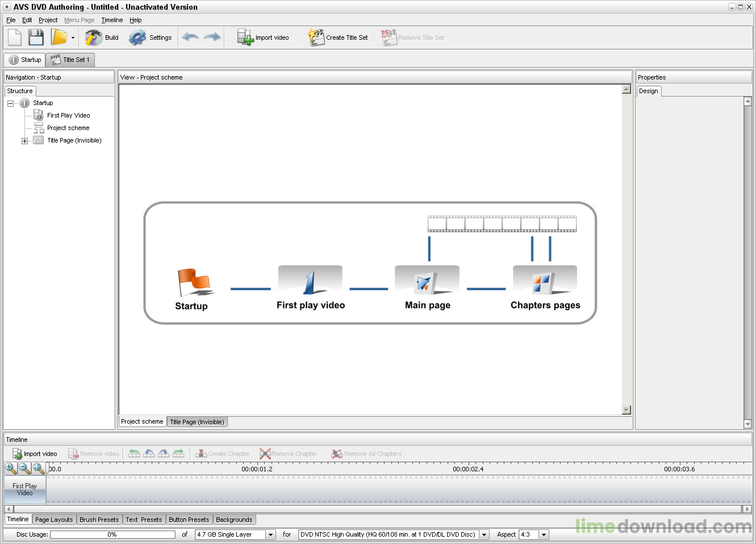Click Remove Chapter button

289,454
